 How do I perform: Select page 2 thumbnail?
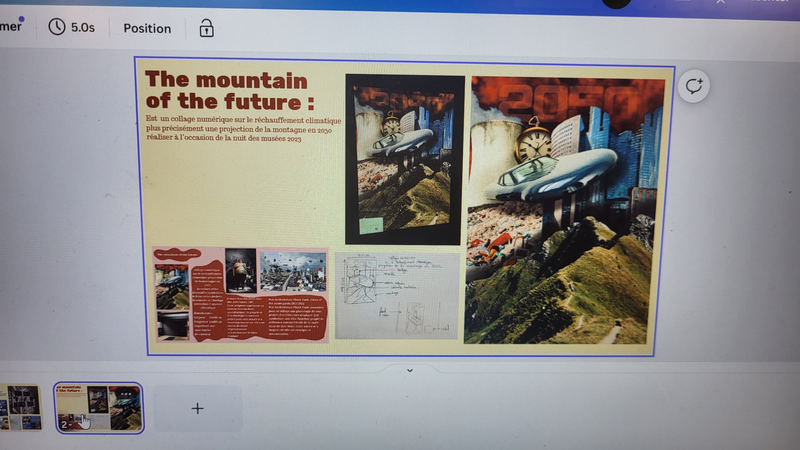tap(98, 407)
